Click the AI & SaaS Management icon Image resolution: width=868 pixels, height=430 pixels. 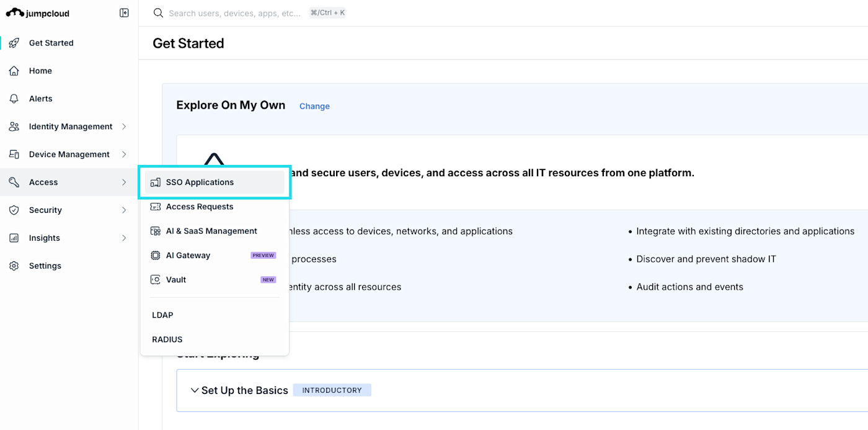[156, 231]
